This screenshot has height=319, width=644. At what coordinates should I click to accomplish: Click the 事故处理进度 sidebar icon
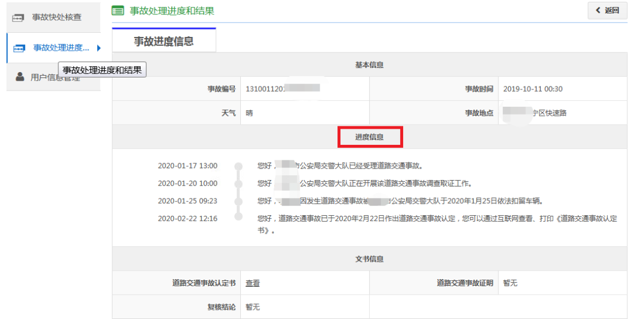click(x=19, y=48)
